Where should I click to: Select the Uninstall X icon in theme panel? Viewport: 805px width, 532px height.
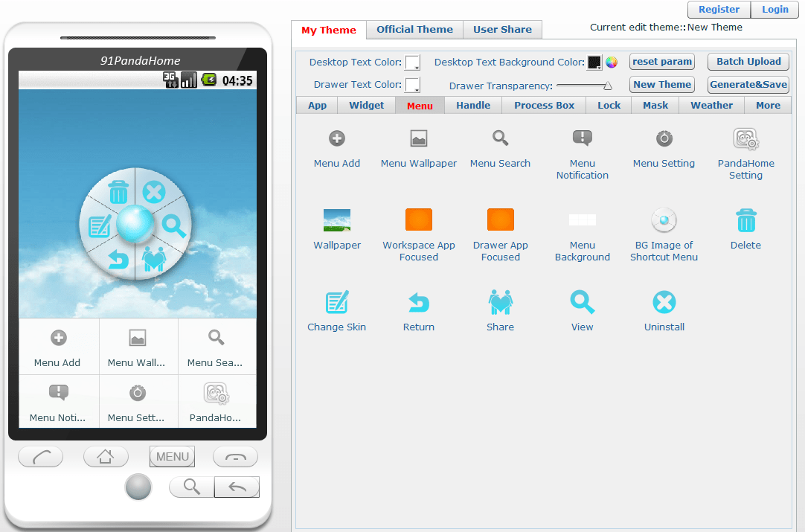pyautogui.click(x=664, y=302)
